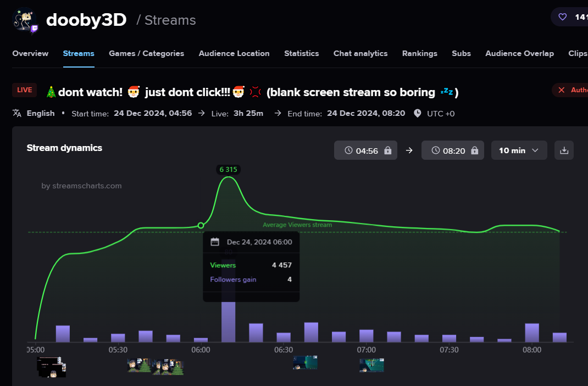Click the clock icon in the 04:56 field
The image size is (588, 386).
click(349, 150)
